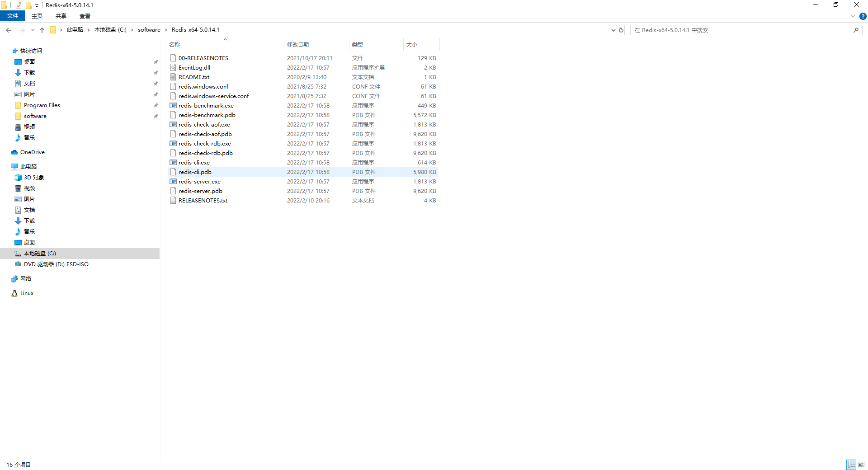The image size is (868, 470).
Task: Switch to large icons view layout
Action: pos(861,465)
